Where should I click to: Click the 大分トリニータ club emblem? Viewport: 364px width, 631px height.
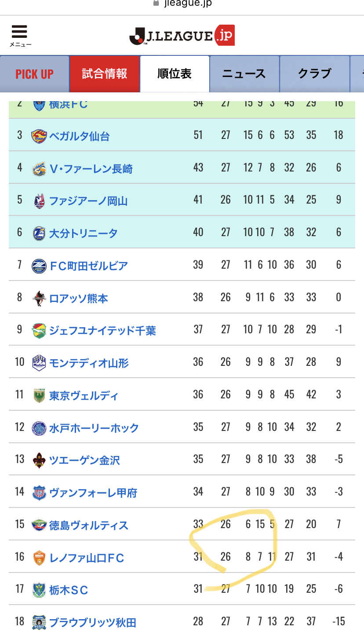coord(39,233)
